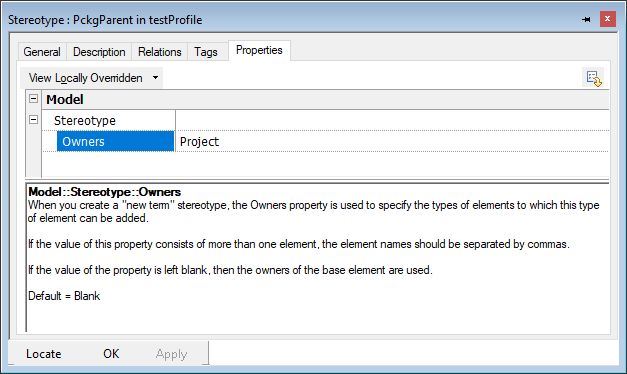Open the Relations tab
This screenshot has height=374, width=627.
(160, 52)
